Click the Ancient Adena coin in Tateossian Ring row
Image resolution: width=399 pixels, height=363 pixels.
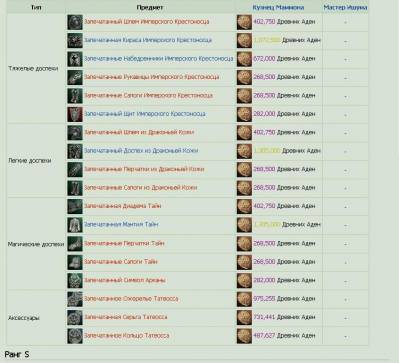coord(244,336)
